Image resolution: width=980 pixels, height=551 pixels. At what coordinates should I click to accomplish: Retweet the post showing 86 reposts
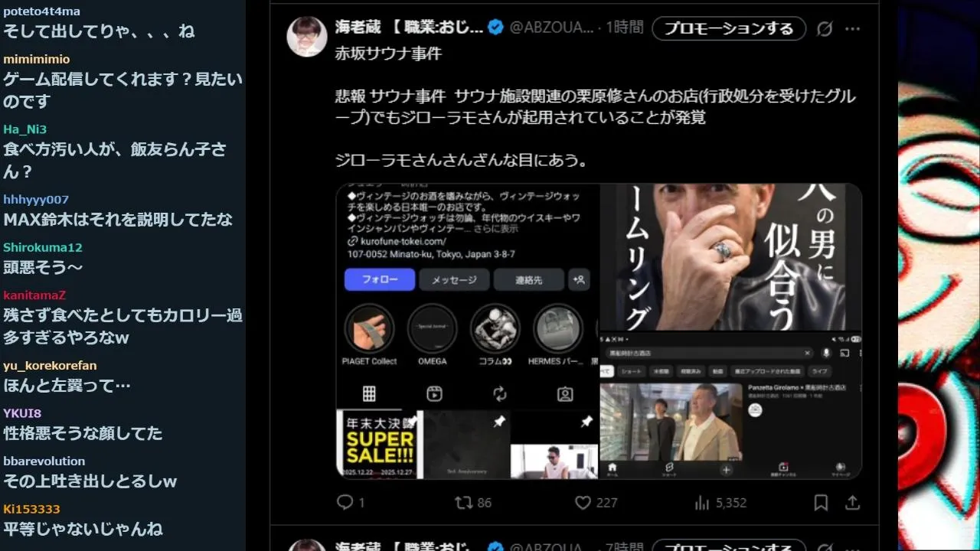coord(463,503)
